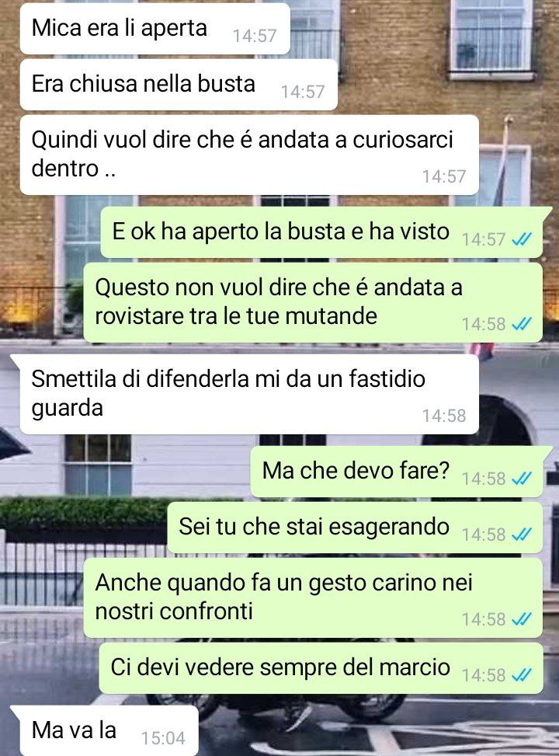Tap the 15:04 timestamp on 'Ma va la'
559x756 pixels.
tap(163, 738)
